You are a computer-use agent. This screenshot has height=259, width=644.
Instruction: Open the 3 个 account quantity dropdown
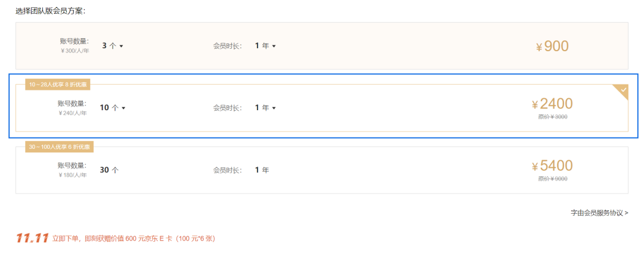coord(112,46)
